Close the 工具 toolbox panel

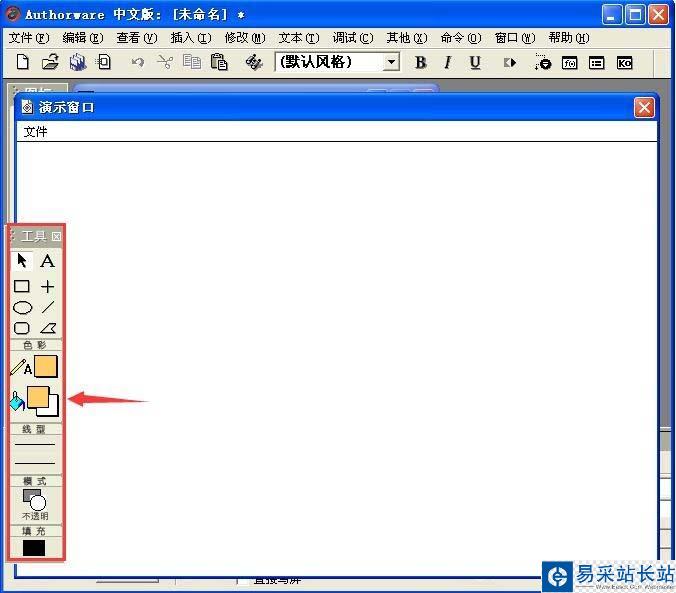point(56,236)
